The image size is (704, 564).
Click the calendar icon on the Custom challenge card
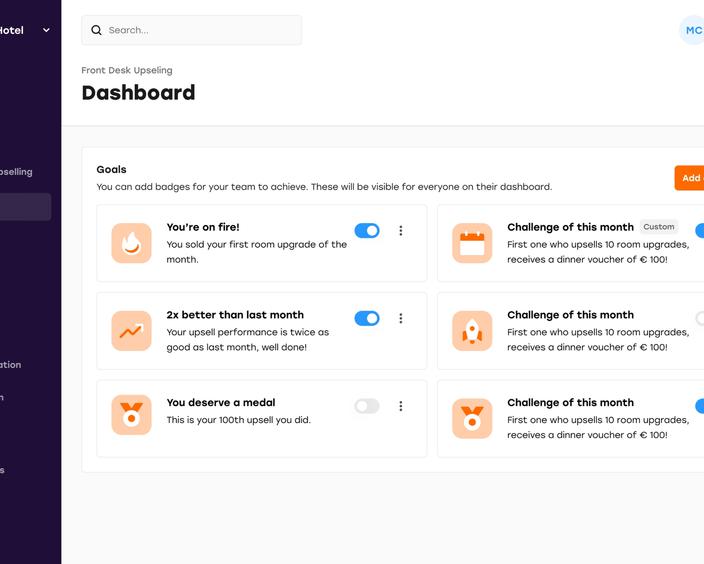coord(472,243)
